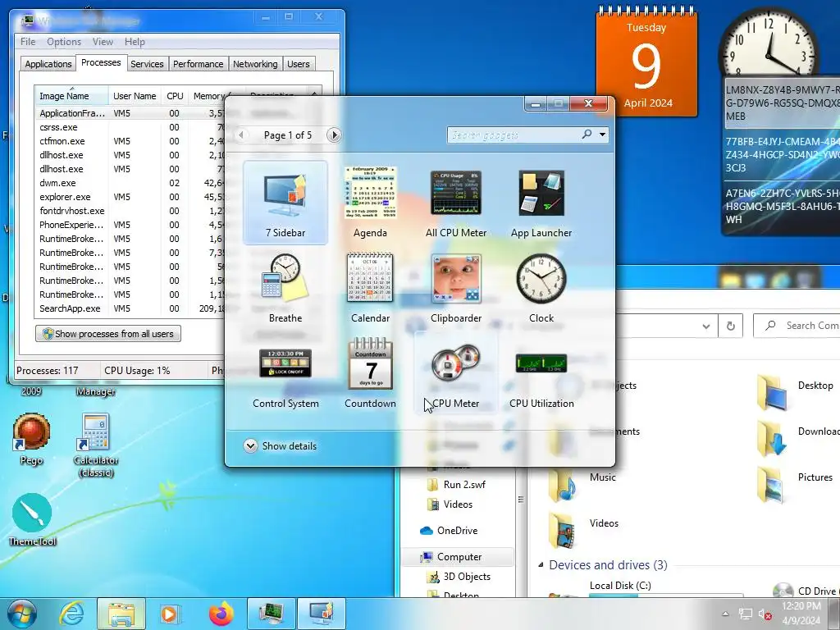Select OneDrive in Explorer navigation pane
This screenshot has width=840, height=630.
(x=449, y=531)
